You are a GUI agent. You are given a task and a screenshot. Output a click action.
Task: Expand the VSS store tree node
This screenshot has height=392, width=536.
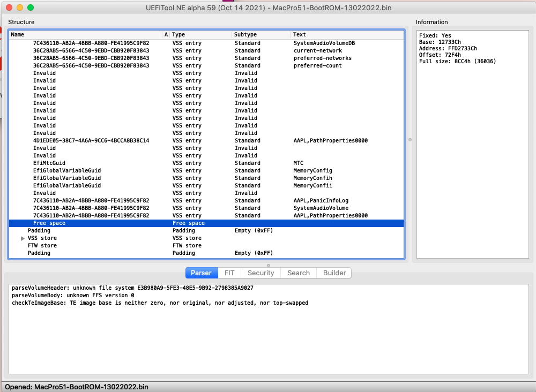coord(23,238)
